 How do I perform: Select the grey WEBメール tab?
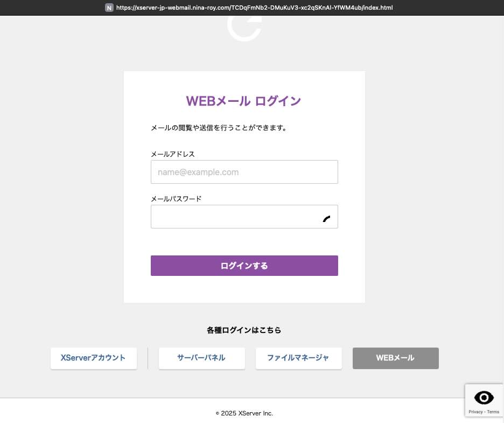(395, 358)
